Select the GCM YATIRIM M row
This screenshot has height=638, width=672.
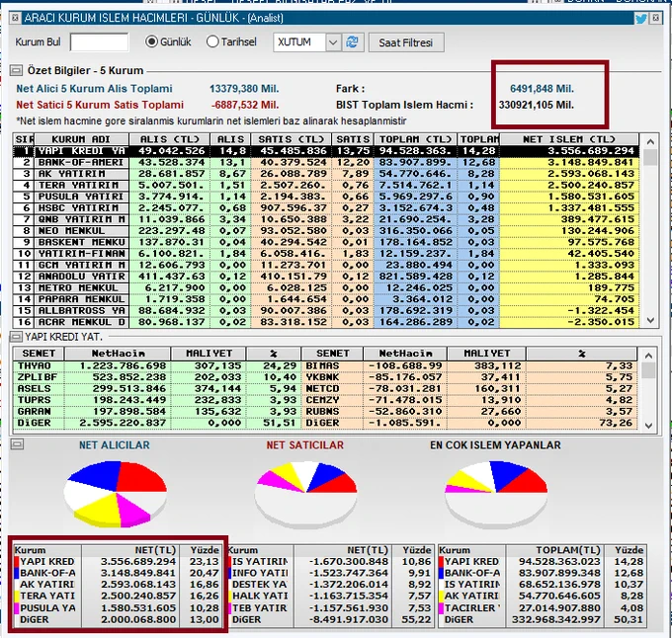pyautogui.click(x=326, y=265)
